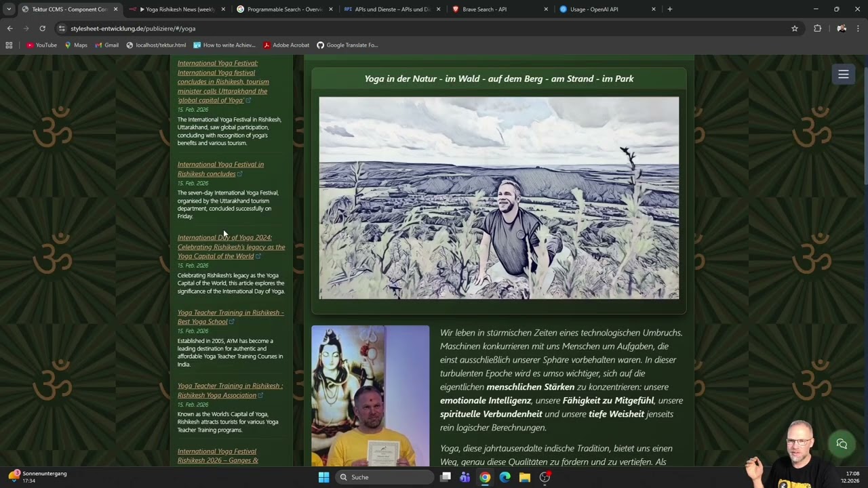Click the sketch image of man in field
Viewport: 868px width, 488px height.
click(x=499, y=198)
